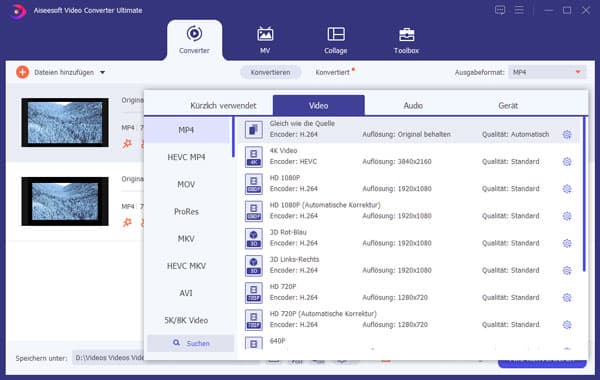Open the Ausgabeformat MP4 dropdown
The width and height of the screenshot is (600, 380).
click(547, 72)
